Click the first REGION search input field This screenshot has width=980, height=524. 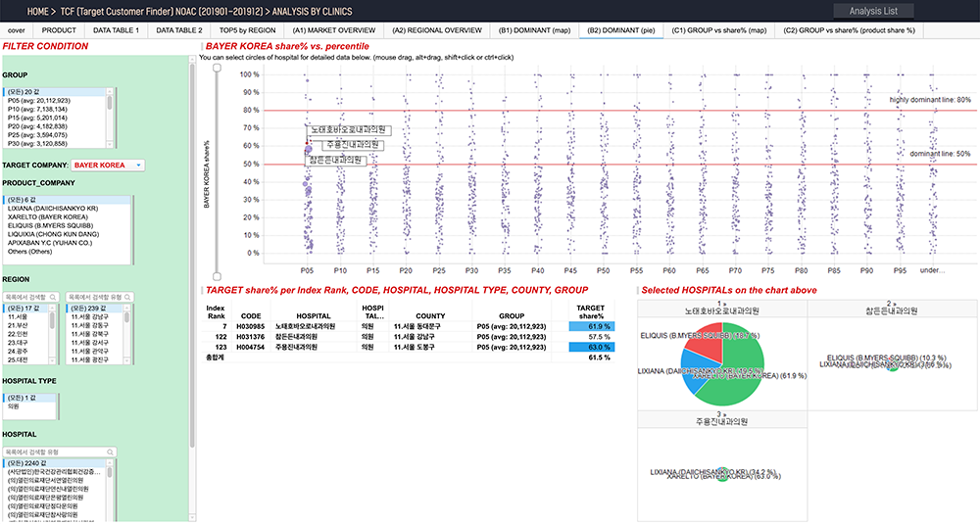pos(30,298)
